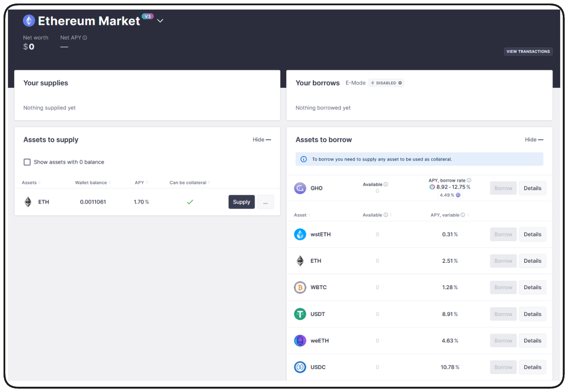Open View Transactions
The width and height of the screenshot is (568, 392).
pyautogui.click(x=528, y=51)
